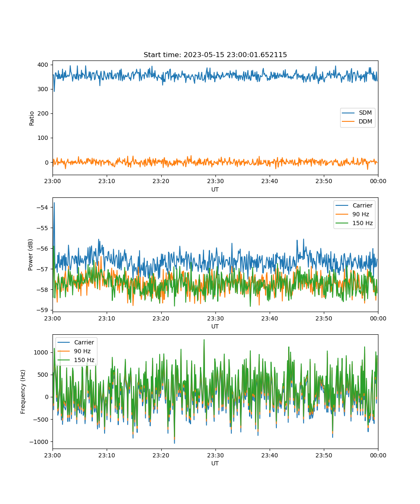
Task: Click the 23:20 tick under the power plot
Action: [161, 318]
